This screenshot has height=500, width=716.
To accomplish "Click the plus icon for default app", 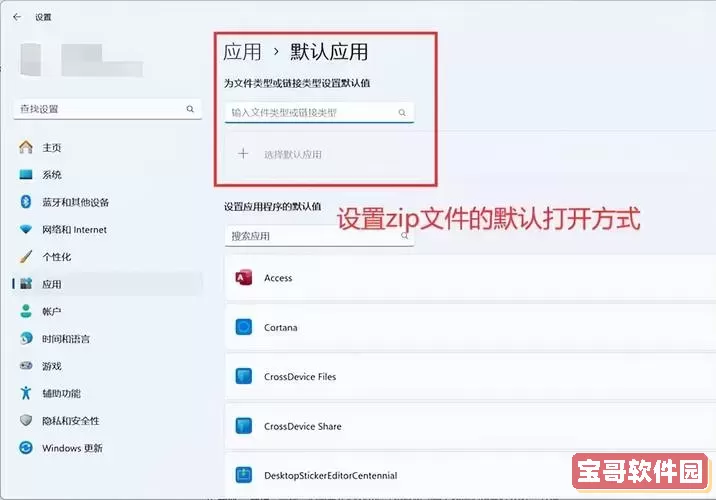I will tap(243, 154).
